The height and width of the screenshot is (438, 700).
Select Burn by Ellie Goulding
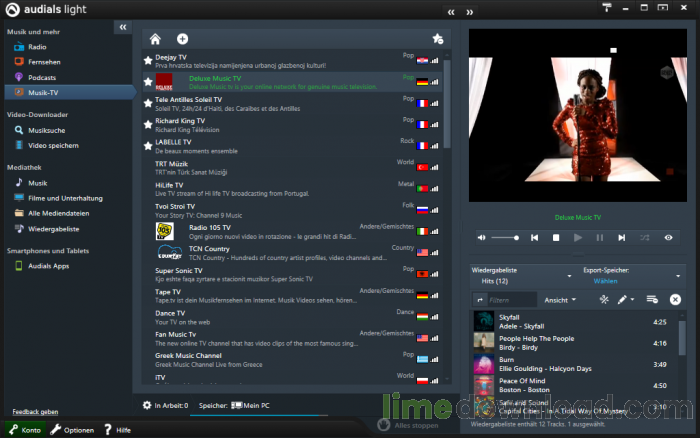(x=575, y=364)
